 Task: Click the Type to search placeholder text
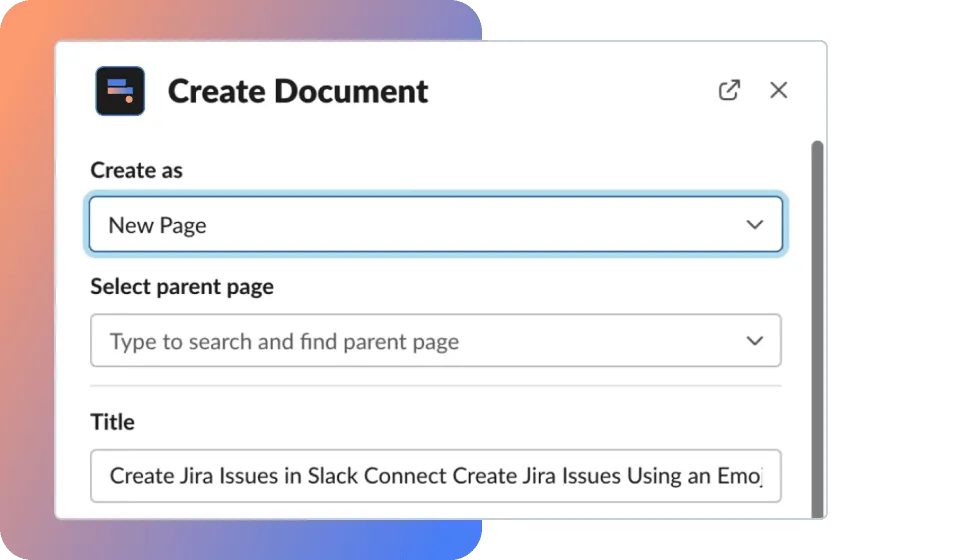(x=284, y=342)
